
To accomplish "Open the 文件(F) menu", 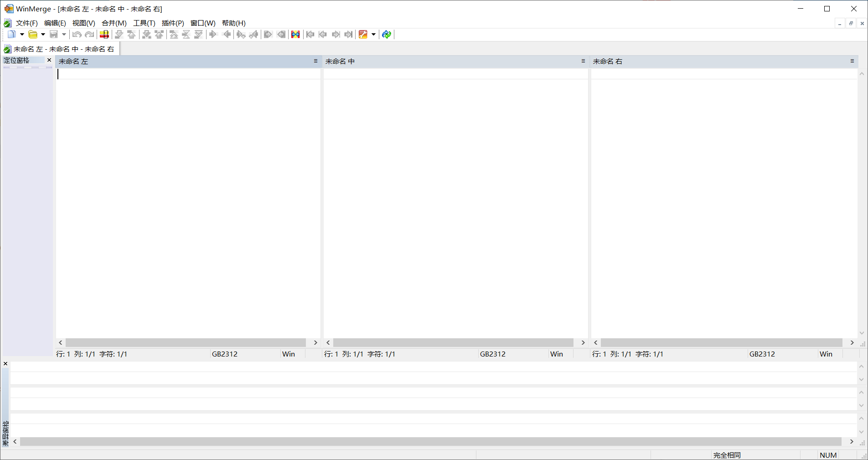I will (27, 23).
